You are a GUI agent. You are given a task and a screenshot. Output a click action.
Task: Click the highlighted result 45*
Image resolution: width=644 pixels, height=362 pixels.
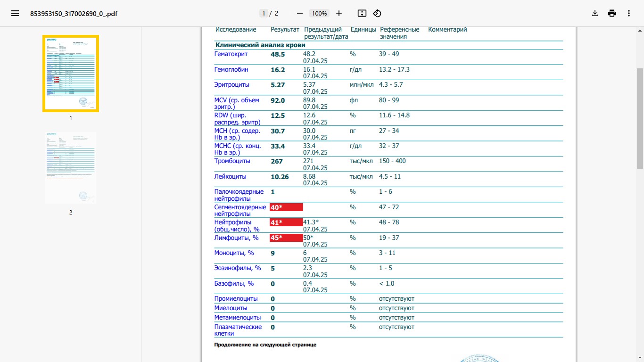click(286, 238)
